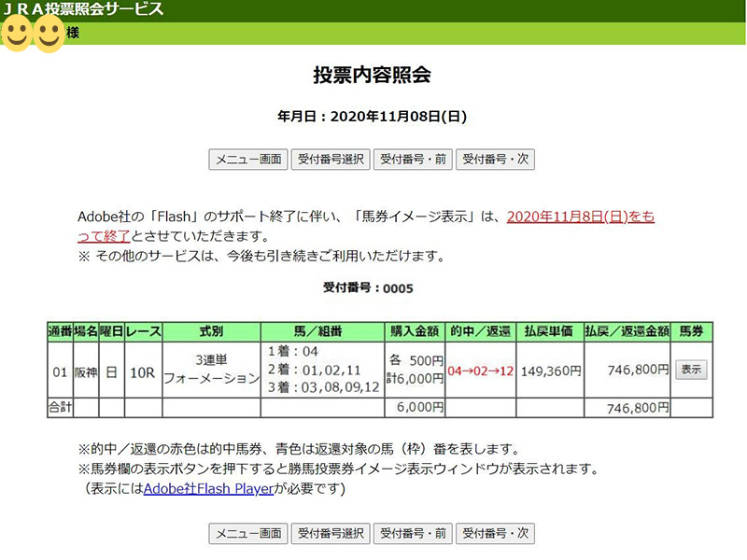Go to next receipt with top 受付番号・次
This screenshot has width=747, height=560.
(495, 160)
